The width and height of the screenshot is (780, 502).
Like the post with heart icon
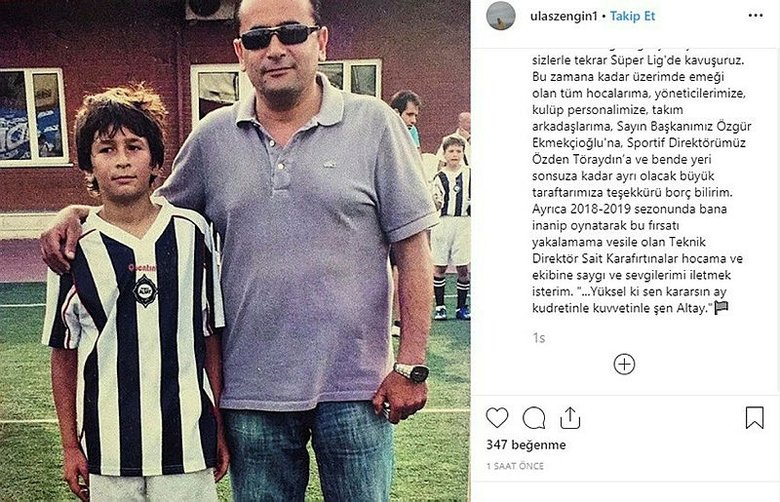(x=496, y=418)
